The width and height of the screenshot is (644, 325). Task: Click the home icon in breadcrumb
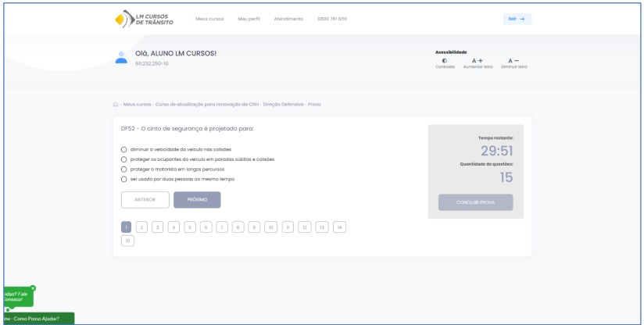coord(116,104)
